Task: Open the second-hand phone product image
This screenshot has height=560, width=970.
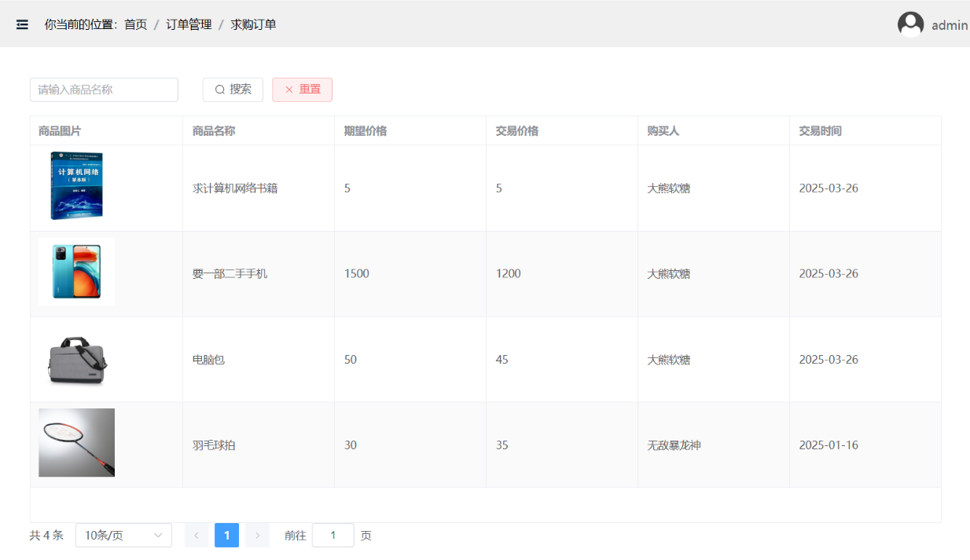Action: coord(76,272)
